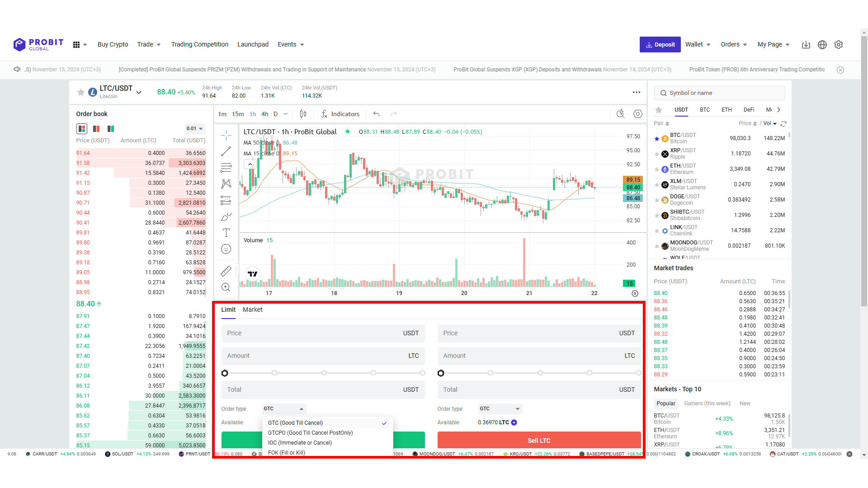Select the brush drawing tool

click(226, 216)
